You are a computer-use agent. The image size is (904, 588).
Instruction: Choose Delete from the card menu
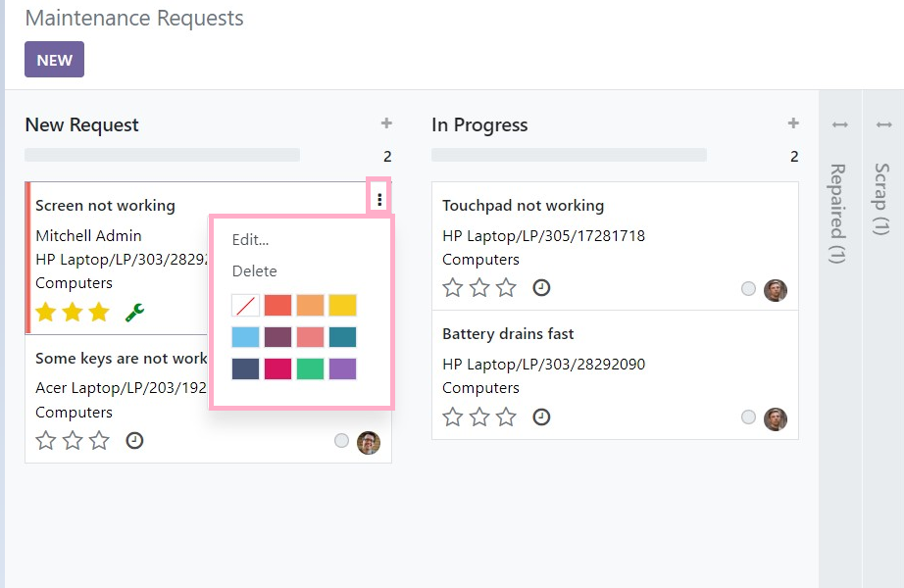coord(254,270)
